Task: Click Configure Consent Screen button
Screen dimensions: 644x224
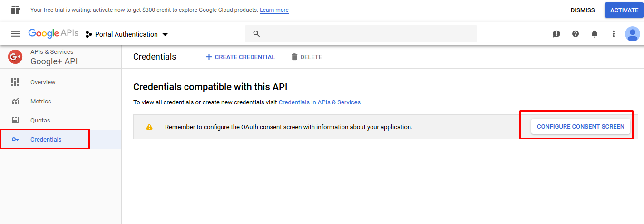Action: pos(581,127)
